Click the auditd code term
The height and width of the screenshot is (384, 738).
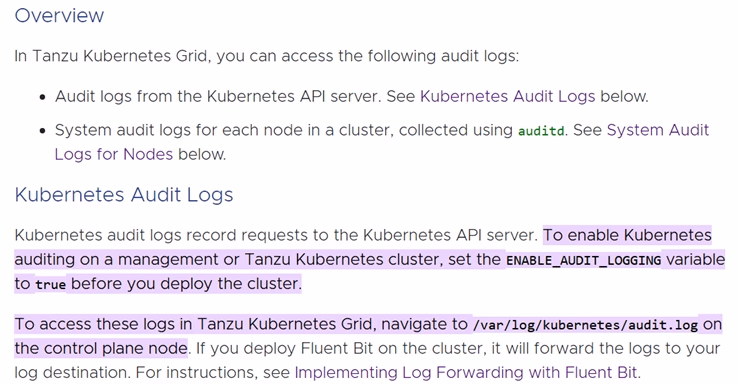coord(541,131)
